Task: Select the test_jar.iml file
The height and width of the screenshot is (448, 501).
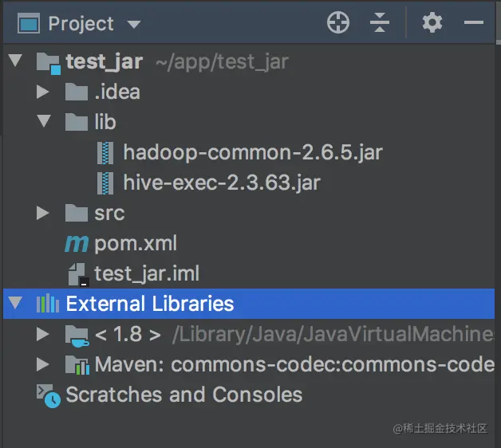Action: (146, 273)
